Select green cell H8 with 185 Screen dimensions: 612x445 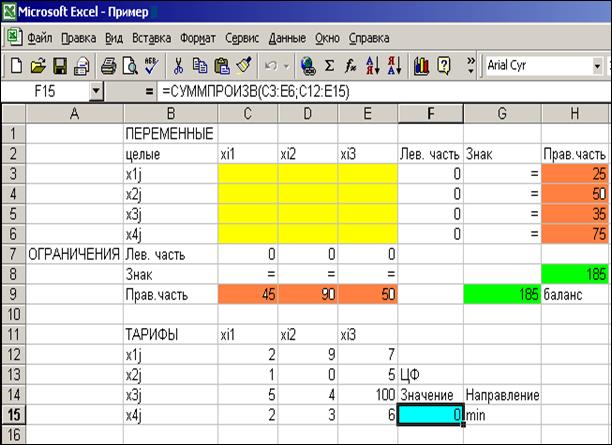(575, 274)
